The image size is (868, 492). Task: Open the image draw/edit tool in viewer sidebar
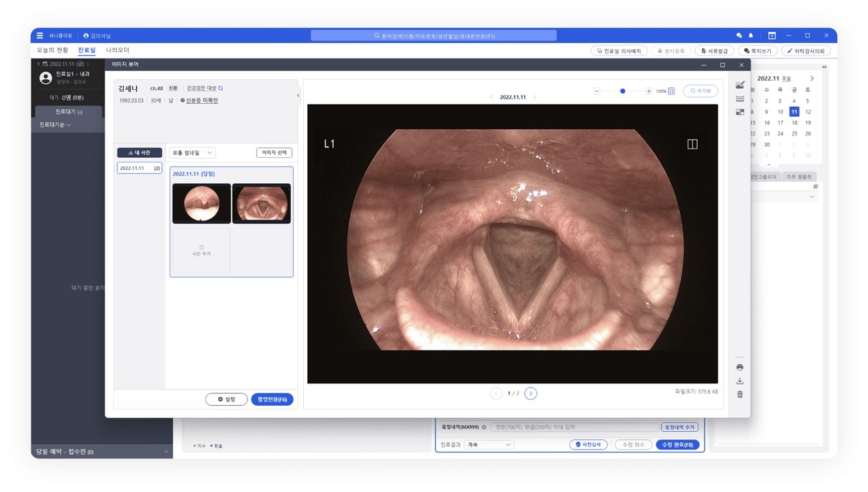[x=739, y=85]
